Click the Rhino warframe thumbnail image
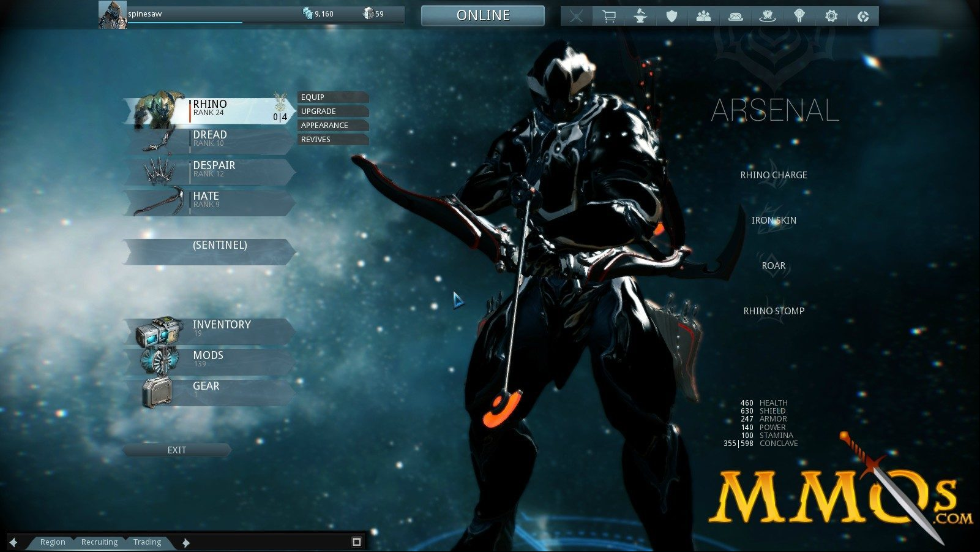The width and height of the screenshot is (980, 552). point(160,110)
